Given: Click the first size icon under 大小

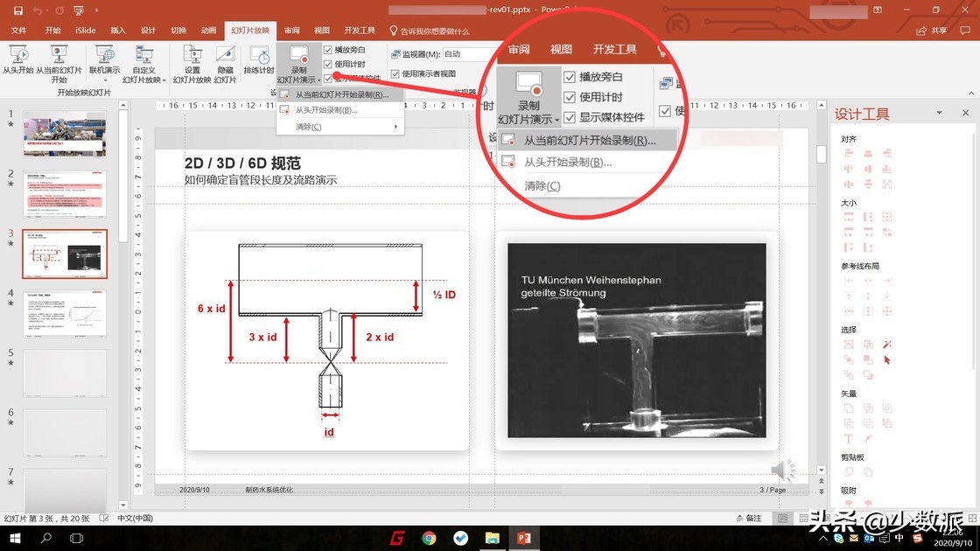Looking at the screenshot, I should click(x=849, y=217).
